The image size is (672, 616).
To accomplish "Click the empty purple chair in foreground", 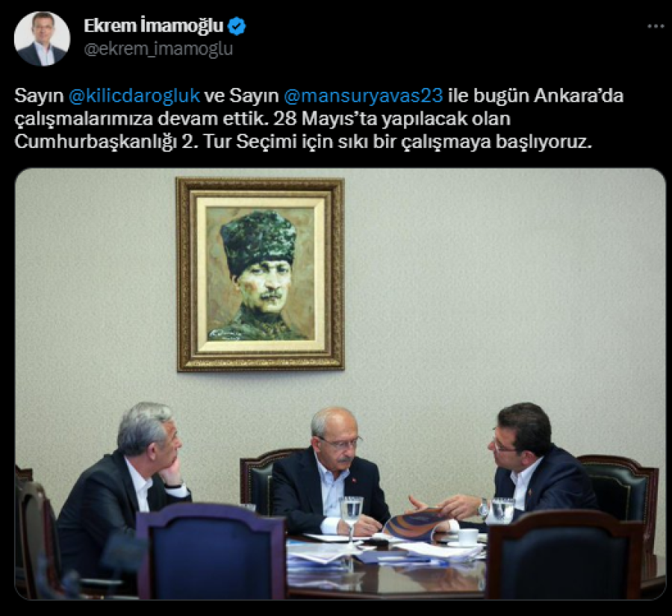I will click(x=212, y=552).
